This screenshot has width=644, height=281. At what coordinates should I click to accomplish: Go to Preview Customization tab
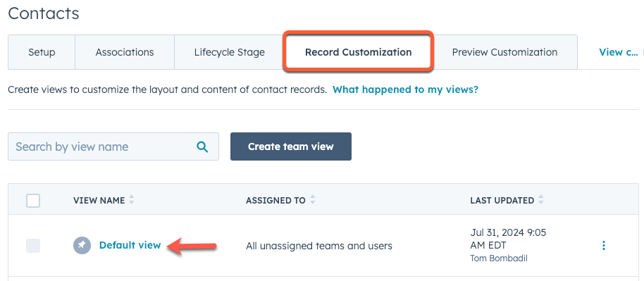coord(504,52)
